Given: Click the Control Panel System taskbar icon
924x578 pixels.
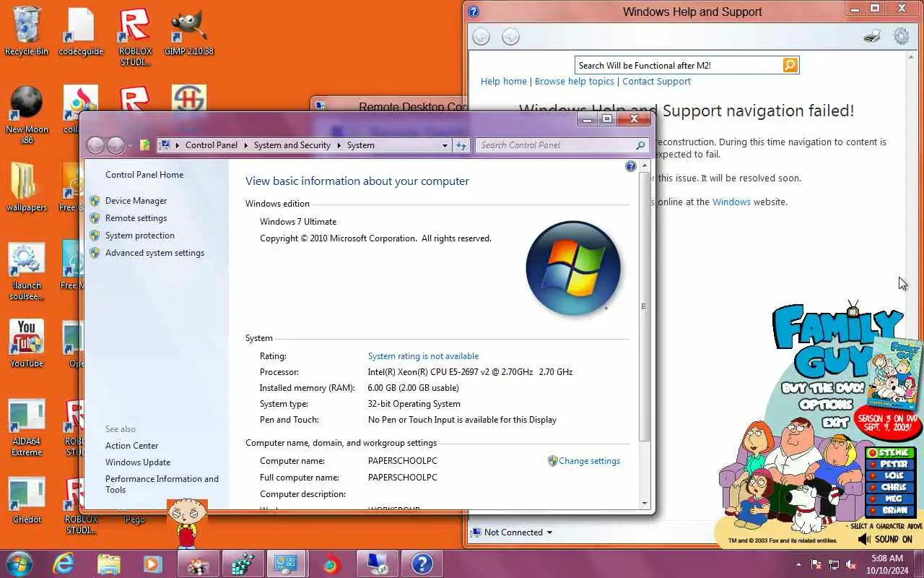Looking at the screenshot, I should pyautogui.click(x=287, y=564).
